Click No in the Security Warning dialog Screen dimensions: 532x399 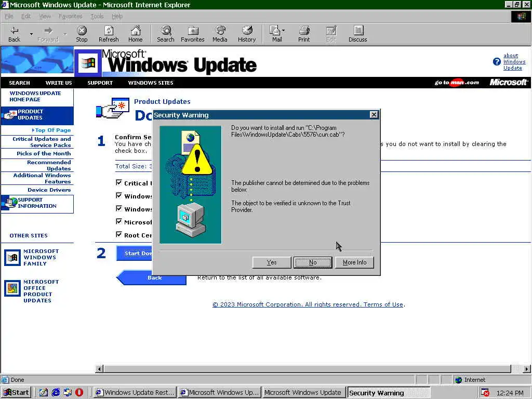point(313,262)
